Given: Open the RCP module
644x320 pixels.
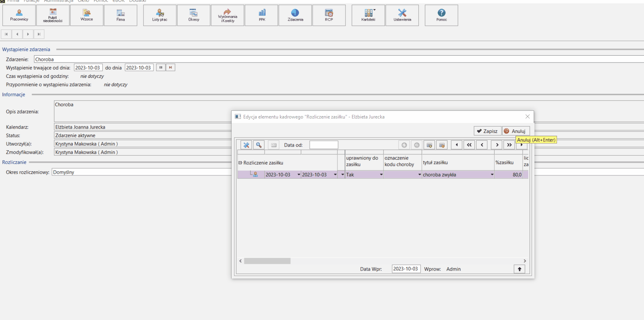Looking at the screenshot, I should pyautogui.click(x=329, y=15).
